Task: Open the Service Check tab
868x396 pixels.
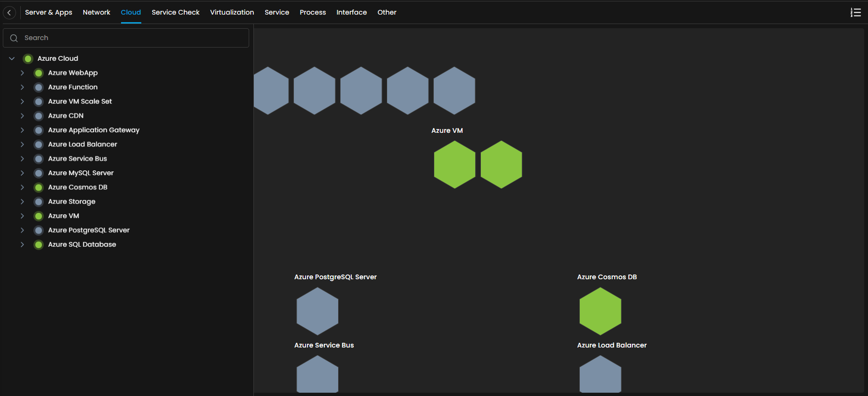Action: [176, 13]
